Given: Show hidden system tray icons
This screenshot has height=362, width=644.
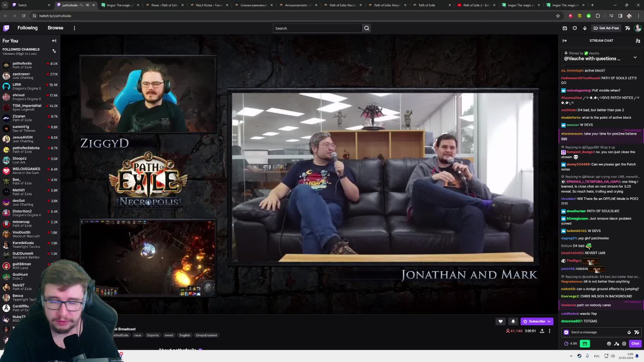Looking at the screenshot, I should click(x=571, y=356).
